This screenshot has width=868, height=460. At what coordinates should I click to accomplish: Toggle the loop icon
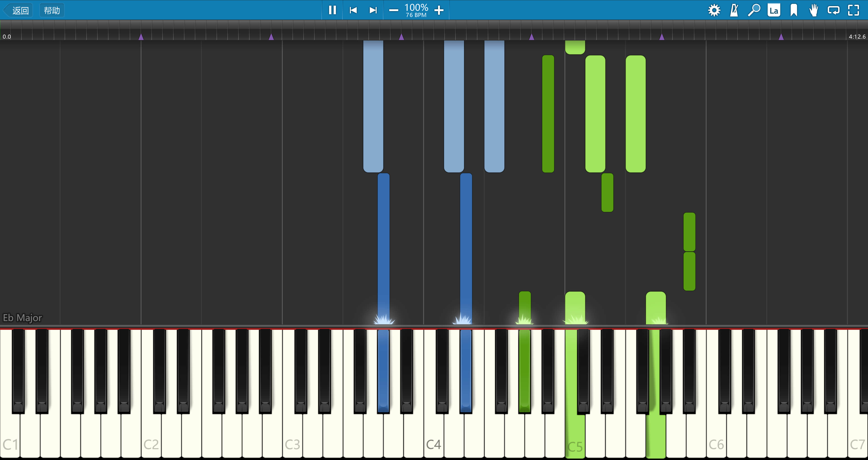click(834, 10)
